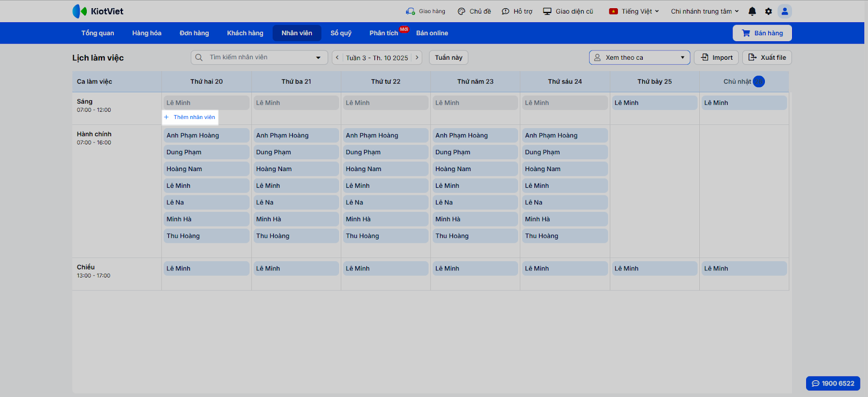
Task: Click Lê Na on Thứ năm
Action: [475, 203]
